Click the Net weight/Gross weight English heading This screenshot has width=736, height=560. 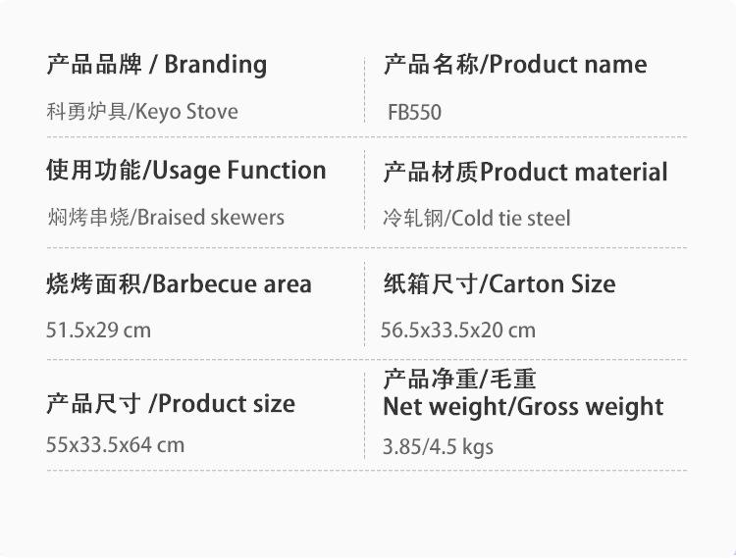523,407
